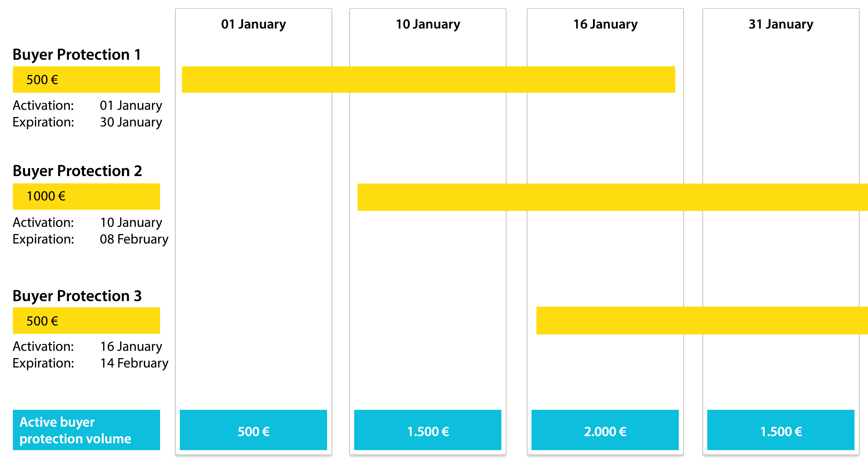
Task: Click the Buyer Protection 2 heading
Action: tap(77, 171)
